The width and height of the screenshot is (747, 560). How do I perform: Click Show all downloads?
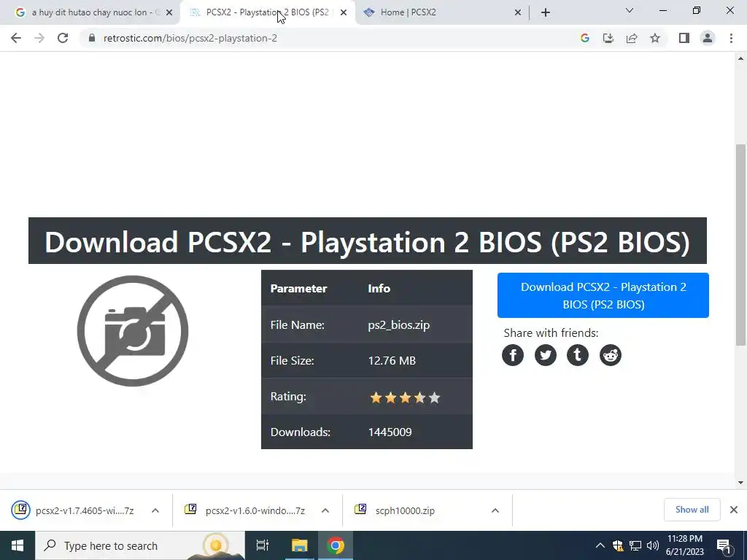692,510
